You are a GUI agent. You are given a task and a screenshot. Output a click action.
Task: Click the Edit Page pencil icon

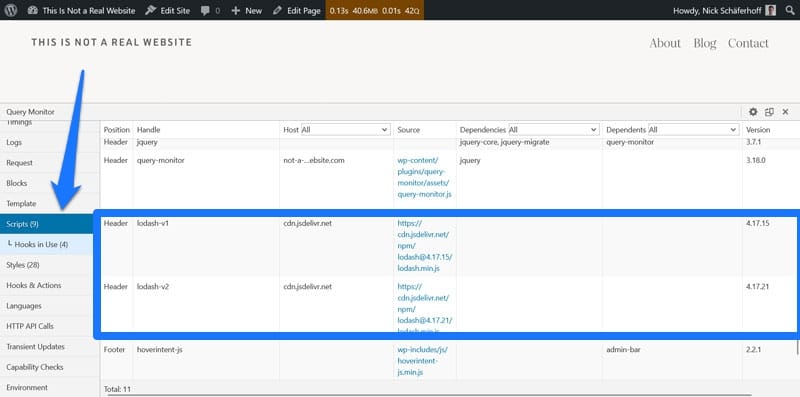tap(277, 10)
